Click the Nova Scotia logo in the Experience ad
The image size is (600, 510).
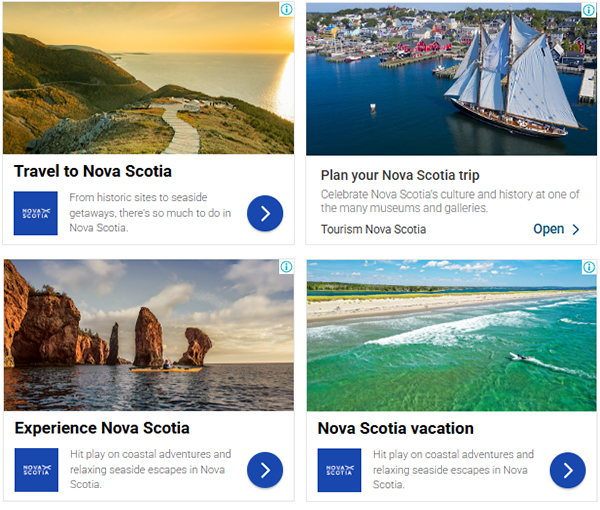(36, 470)
